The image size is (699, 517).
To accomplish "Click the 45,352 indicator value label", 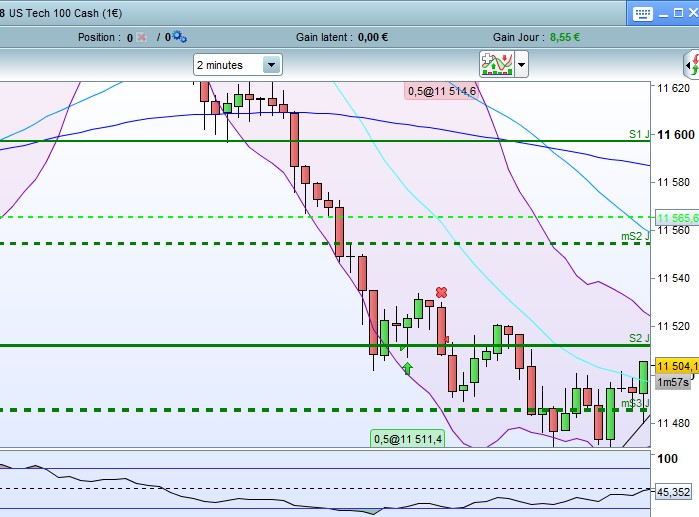I will 673,492.
